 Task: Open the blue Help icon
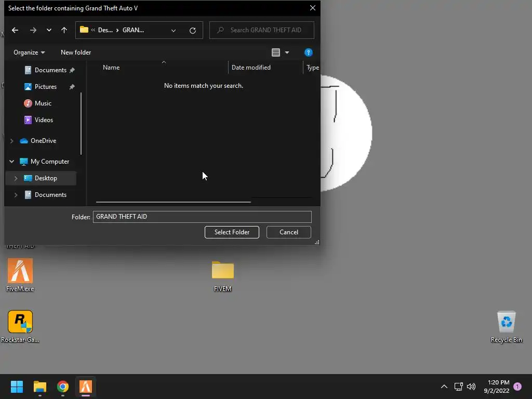pos(308,52)
